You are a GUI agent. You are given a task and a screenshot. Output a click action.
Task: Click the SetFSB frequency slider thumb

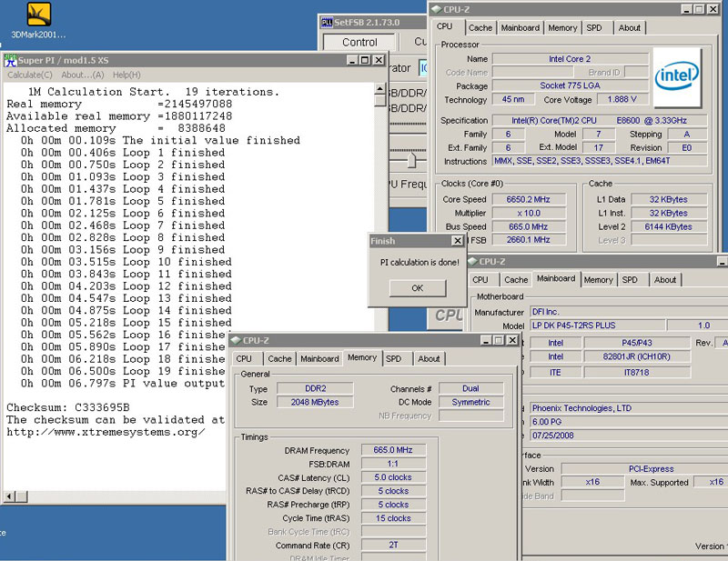(412, 160)
